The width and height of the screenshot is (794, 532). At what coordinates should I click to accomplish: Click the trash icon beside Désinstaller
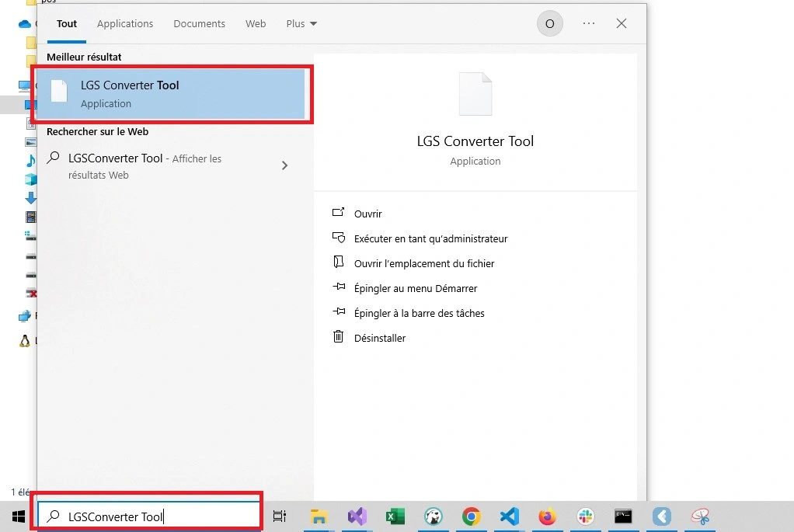click(x=338, y=336)
